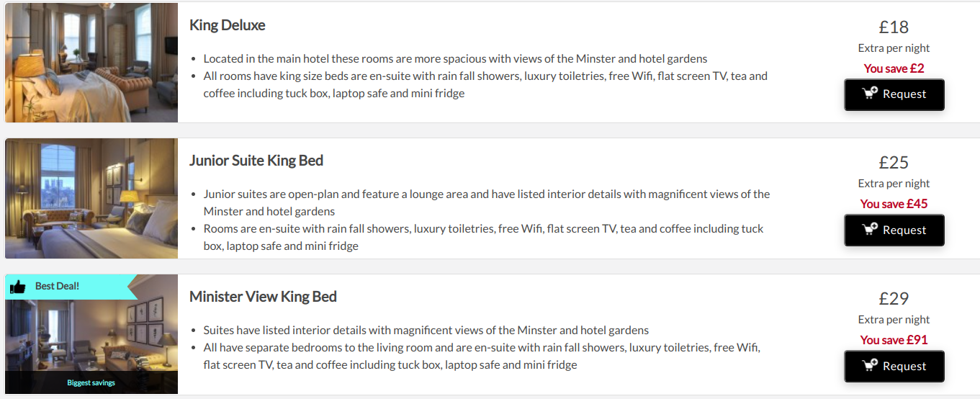Select the Junior Suite King Bed title
The height and width of the screenshot is (399, 980).
[256, 161]
